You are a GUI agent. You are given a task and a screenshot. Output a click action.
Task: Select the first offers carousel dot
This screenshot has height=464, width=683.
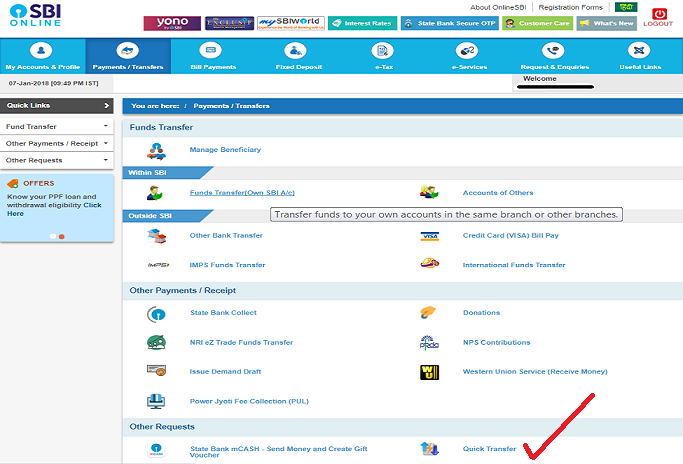53,236
